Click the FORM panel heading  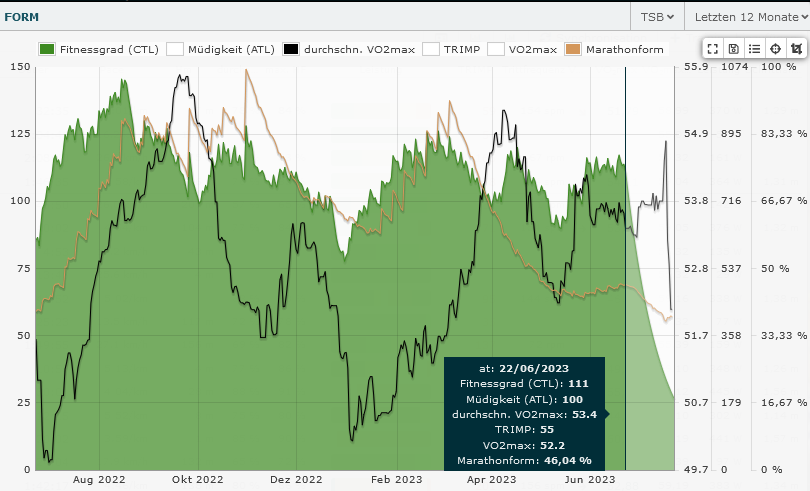click(23, 16)
